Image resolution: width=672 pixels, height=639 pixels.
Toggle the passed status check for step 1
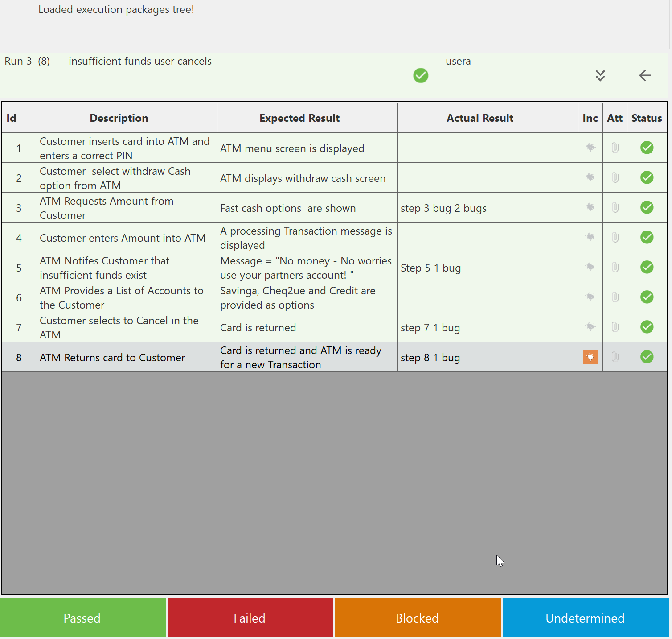tap(647, 148)
